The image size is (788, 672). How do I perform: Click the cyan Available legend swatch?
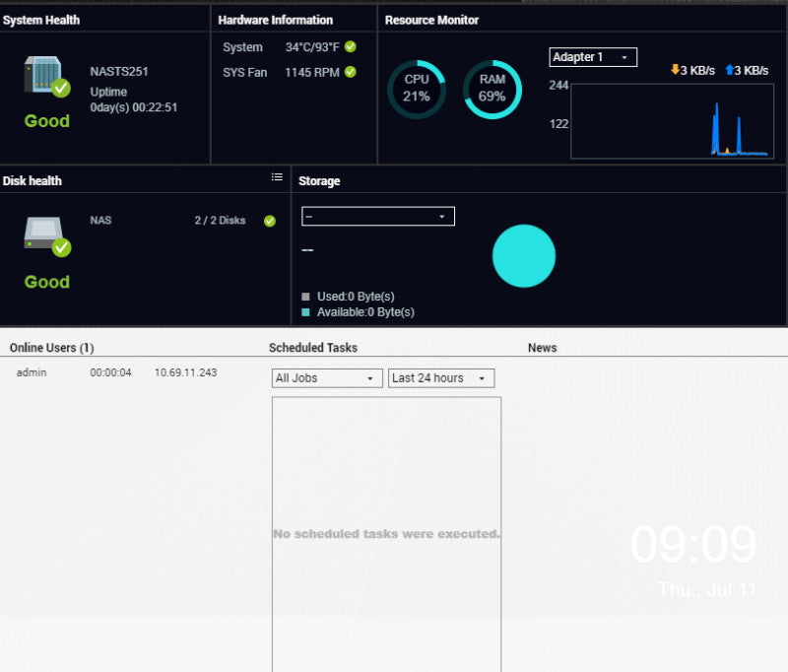(305, 312)
